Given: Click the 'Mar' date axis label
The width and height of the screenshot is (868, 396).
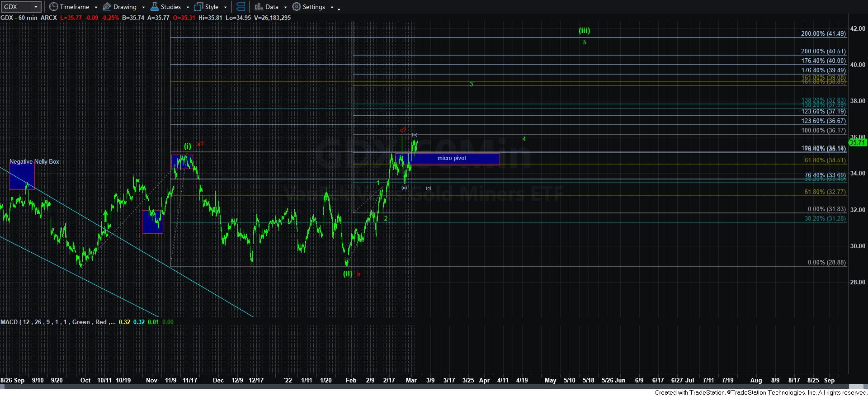Looking at the screenshot, I should 411,380.
